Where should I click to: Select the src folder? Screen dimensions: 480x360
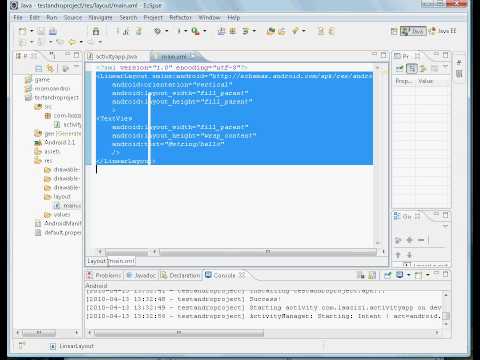pyautogui.click(x=48, y=107)
